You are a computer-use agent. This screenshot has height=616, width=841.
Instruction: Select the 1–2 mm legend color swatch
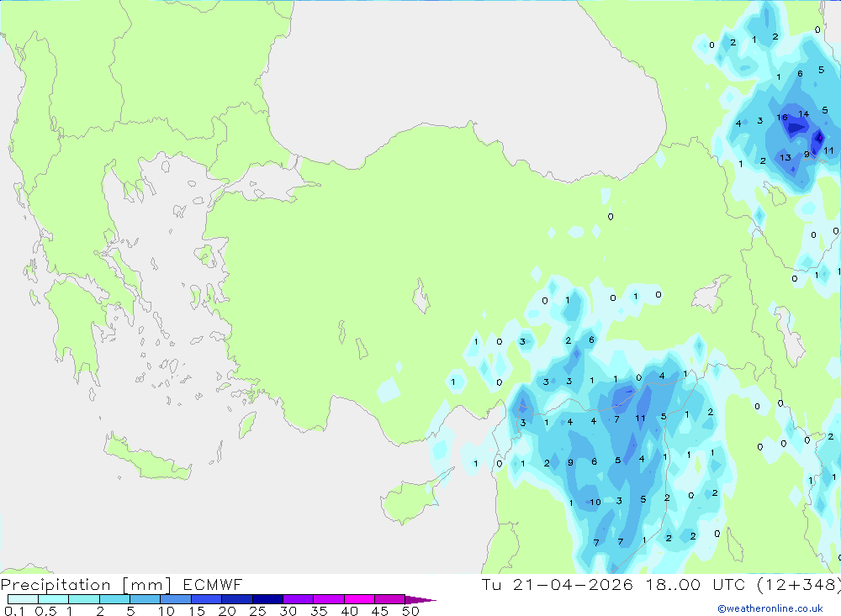[83, 599]
